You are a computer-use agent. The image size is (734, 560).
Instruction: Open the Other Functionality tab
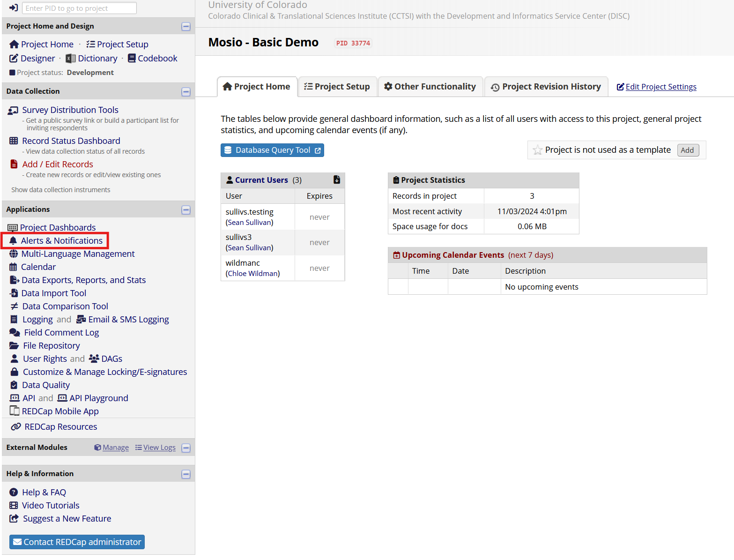[430, 87]
